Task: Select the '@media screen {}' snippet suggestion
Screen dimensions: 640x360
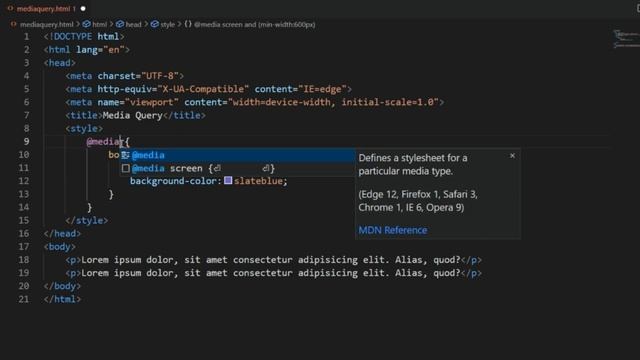Action: [x=237, y=168]
